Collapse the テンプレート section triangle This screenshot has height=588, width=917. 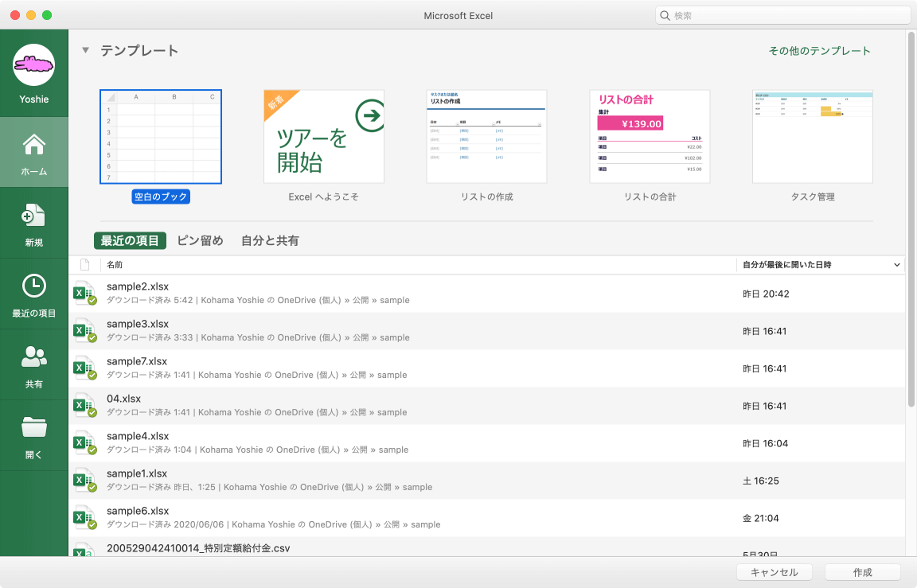[85, 50]
